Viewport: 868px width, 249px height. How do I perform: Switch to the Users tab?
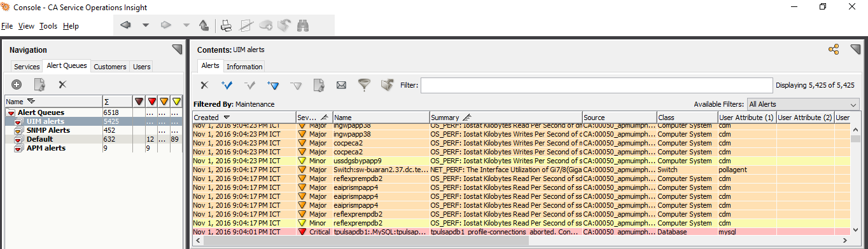pyautogui.click(x=142, y=67)
